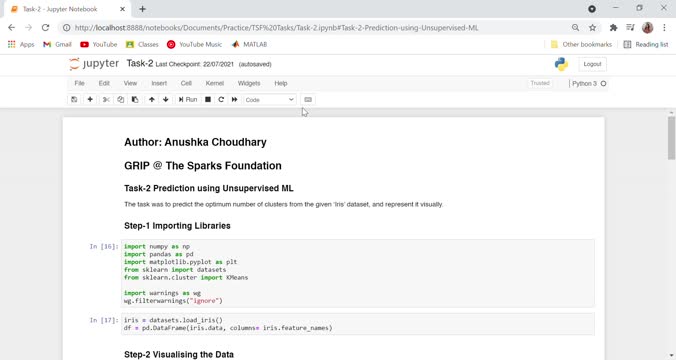Save notebook with the floppy disk icon
676x360 pixels.
click(74, 100)
